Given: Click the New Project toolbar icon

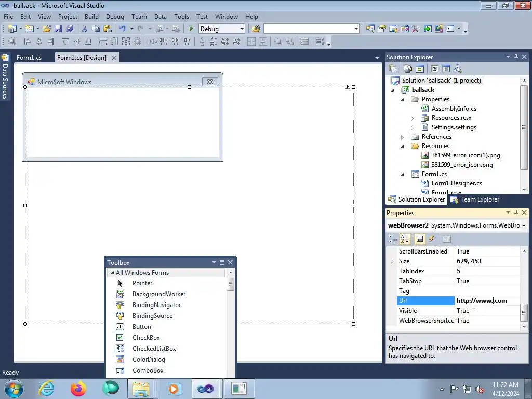Looking at the screenshot, I should tap(12, 29).
